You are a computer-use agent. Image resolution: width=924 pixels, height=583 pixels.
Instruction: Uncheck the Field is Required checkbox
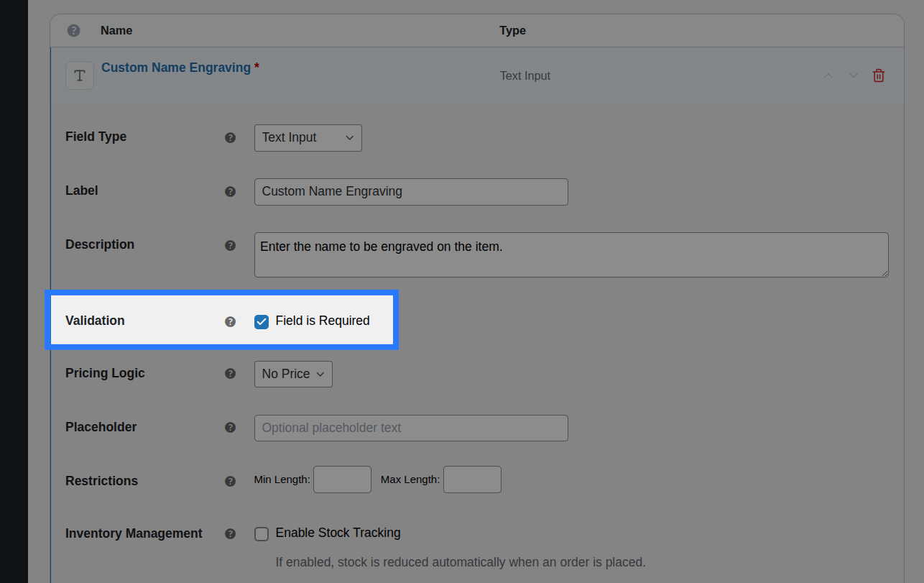point(262,321)
